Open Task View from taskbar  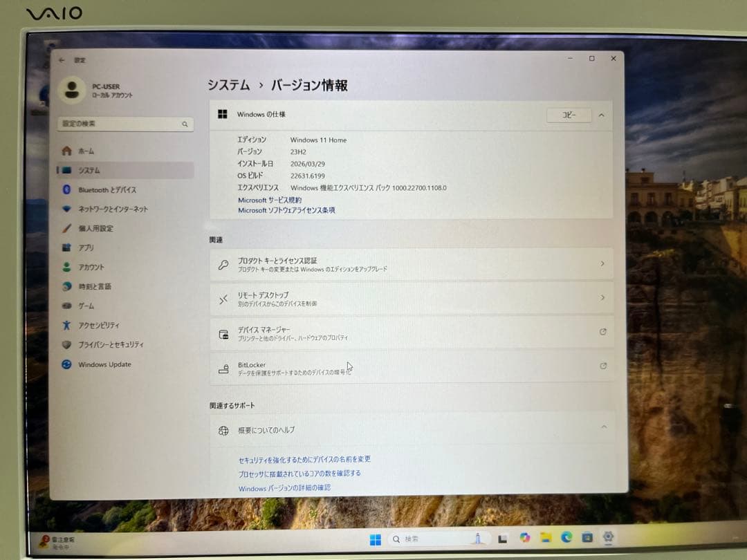coord(502,539)
